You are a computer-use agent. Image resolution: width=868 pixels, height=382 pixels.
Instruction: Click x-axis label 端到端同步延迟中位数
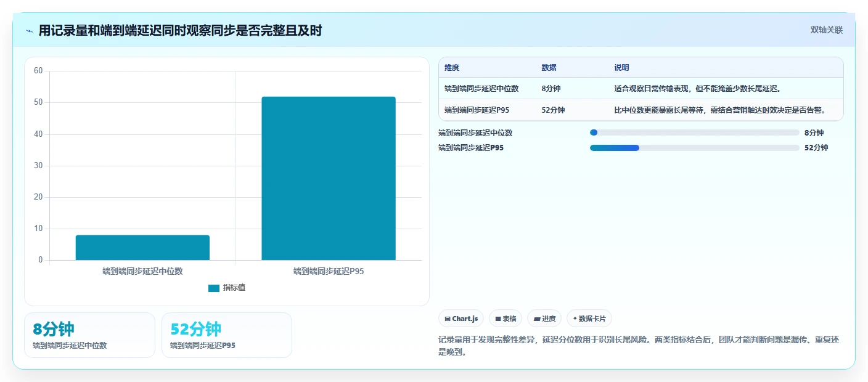[142, 271]
